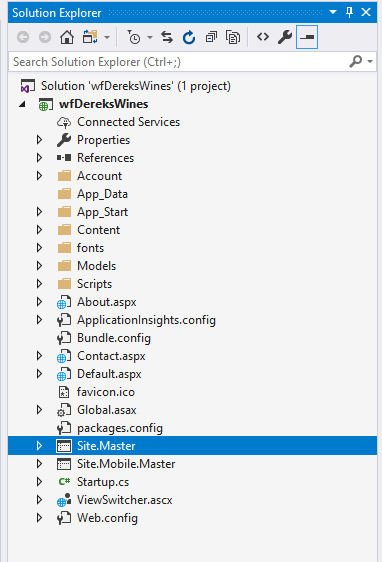Viewport: 382px width, 562px height.
Task: Click the Startup.cs C# icon
Action: (64, 482)
